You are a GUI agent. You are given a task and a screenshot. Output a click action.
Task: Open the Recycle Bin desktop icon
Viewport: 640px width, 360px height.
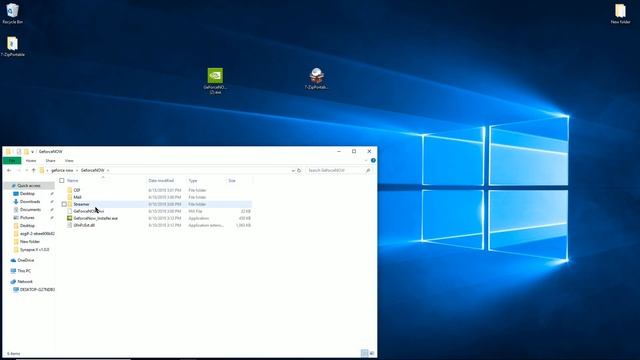tap(12, 13)
